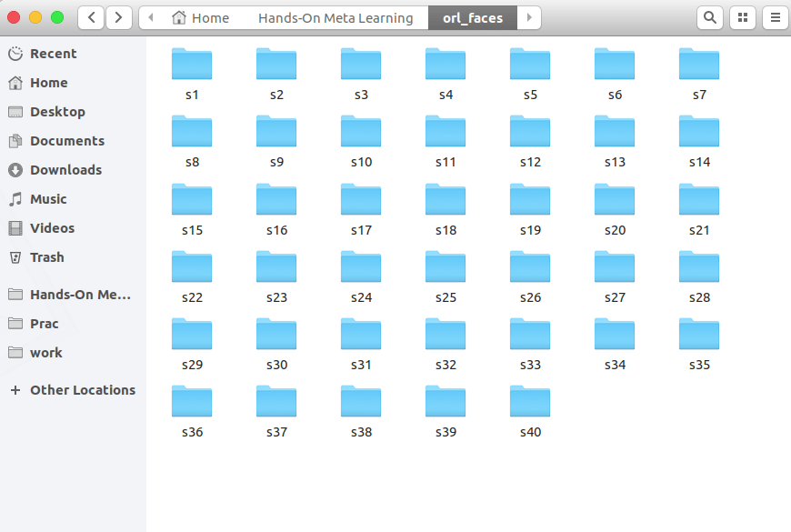Viewport: 791px width, 532px height.
Task: Go forward with the right arrow
Action: [x=118, y=17]
